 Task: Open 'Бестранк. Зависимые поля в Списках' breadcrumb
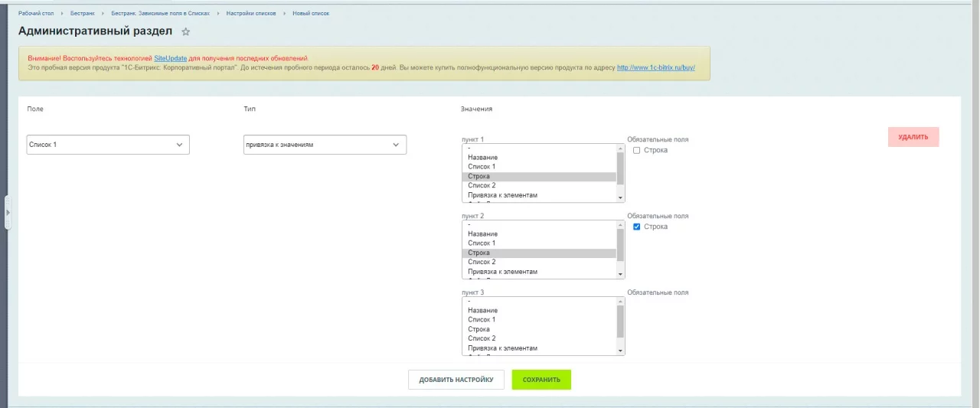pos(160,14)
